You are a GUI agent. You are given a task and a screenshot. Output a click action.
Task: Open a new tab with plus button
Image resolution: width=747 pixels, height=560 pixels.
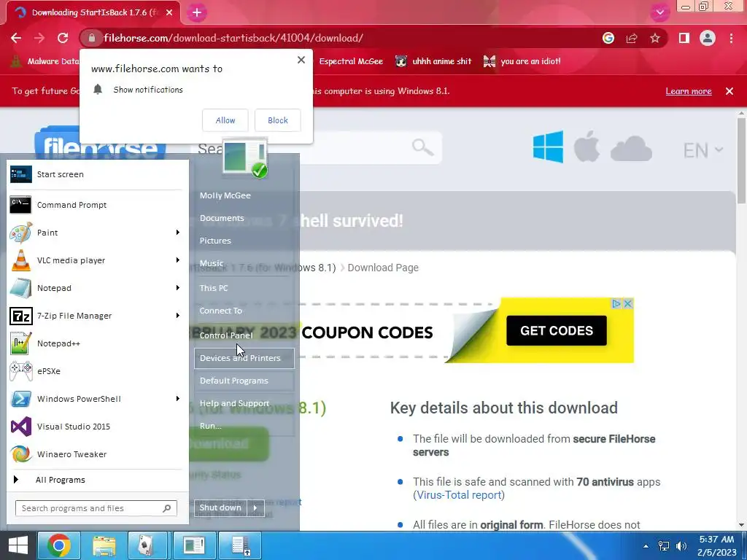click(197, 13)
